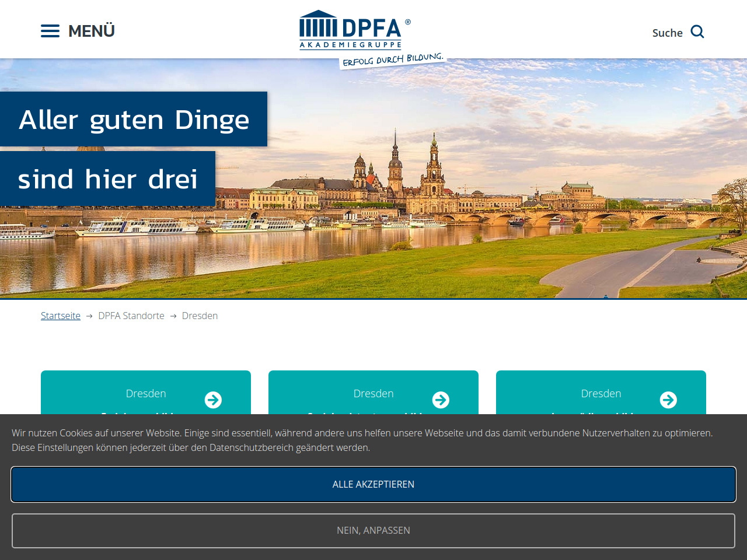Click the Suche text in header

667,33
